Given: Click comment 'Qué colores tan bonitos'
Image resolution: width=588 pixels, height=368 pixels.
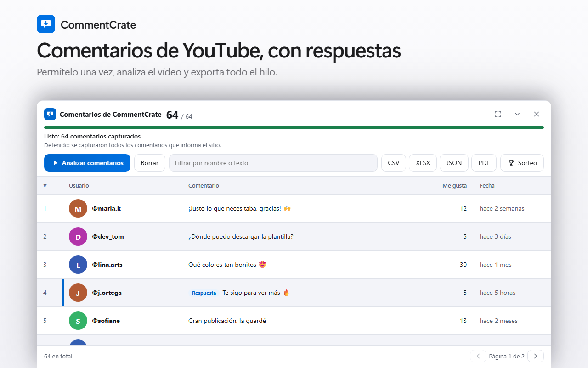Looking at the screenshot, I should click(227, 264).
